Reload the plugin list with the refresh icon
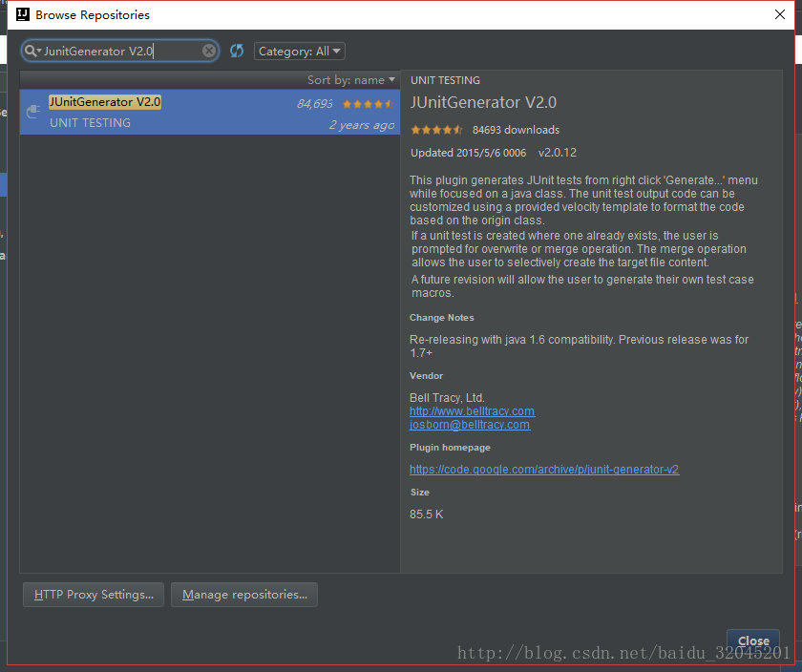 pyautogui.click(x=237, y=51)
